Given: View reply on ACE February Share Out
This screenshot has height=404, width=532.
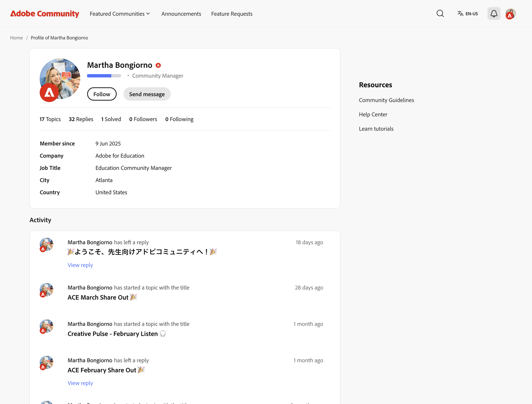Looking at the screenshot, I should [80, 383].
